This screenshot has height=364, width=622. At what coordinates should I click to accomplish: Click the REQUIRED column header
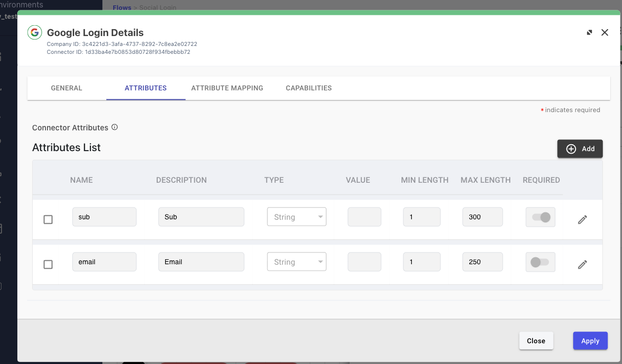pos(541,180)
